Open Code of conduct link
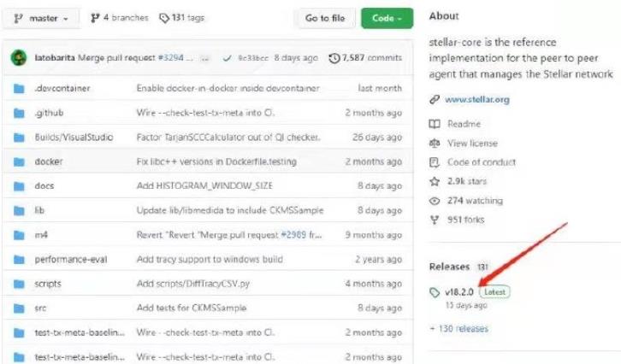The image size is (621, 364). [482, 162]
